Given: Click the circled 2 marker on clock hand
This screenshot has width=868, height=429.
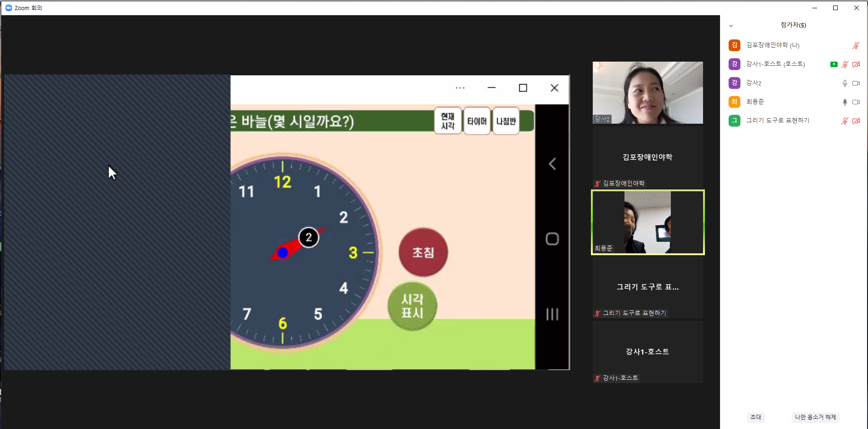Looking at the screenshot, I should click(309, 237).
